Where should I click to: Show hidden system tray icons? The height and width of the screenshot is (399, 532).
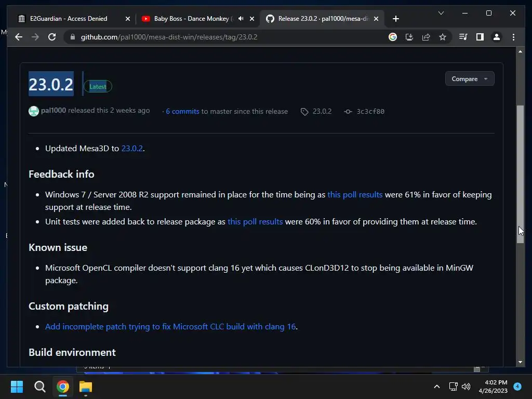437,387
